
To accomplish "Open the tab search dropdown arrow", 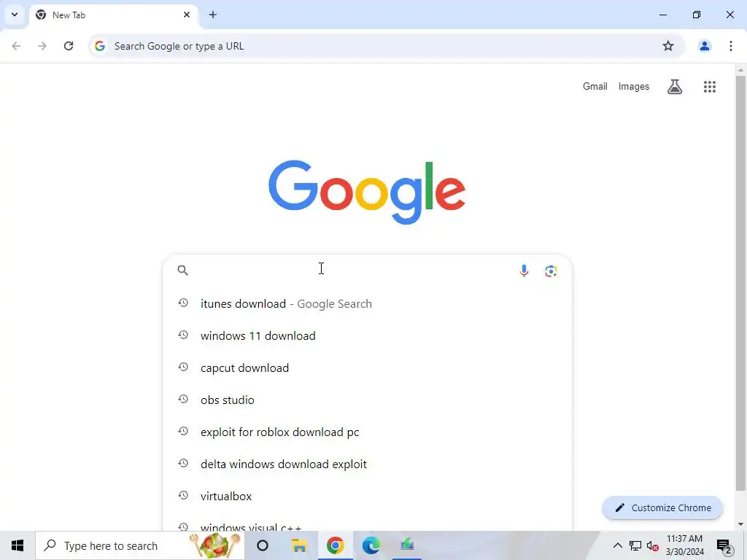I will click(x=15, y=15).
